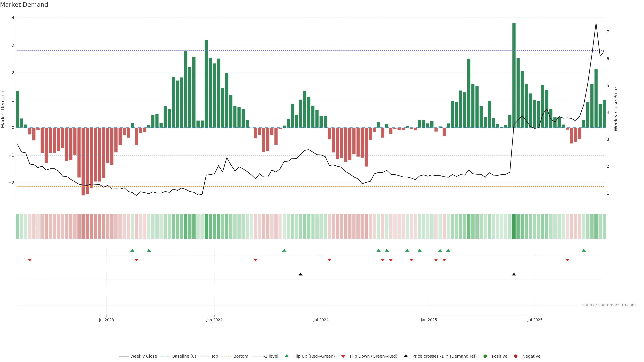The width and height of the screenshot is (644, 362).
Task: Click red Flip Down triangle in legend
Action: pos(343,356)
